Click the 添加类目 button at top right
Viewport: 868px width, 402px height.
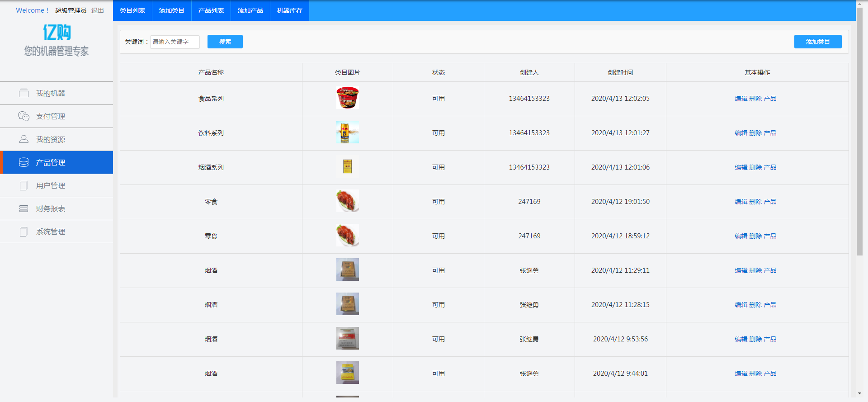(x=817, y=42)
